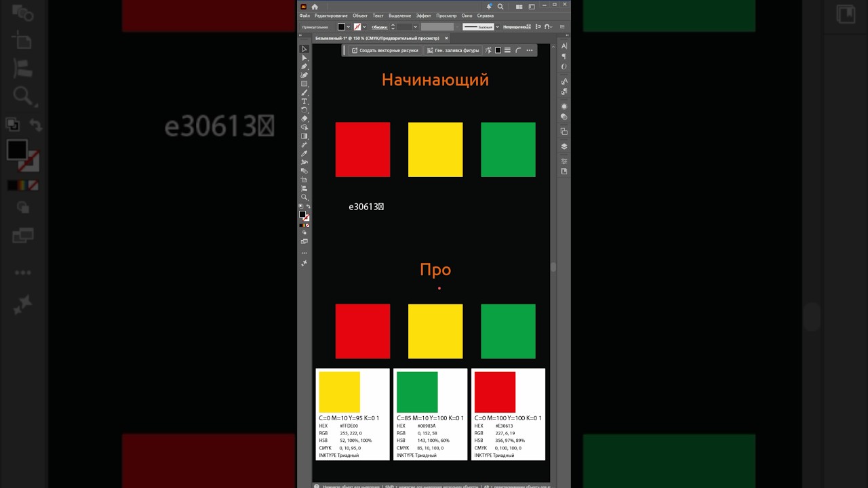Image resolution: width=868 pixels, height=488 pixels.
Task: Select the Direct Selection (white arrow) tool
Action: point(304,58)
